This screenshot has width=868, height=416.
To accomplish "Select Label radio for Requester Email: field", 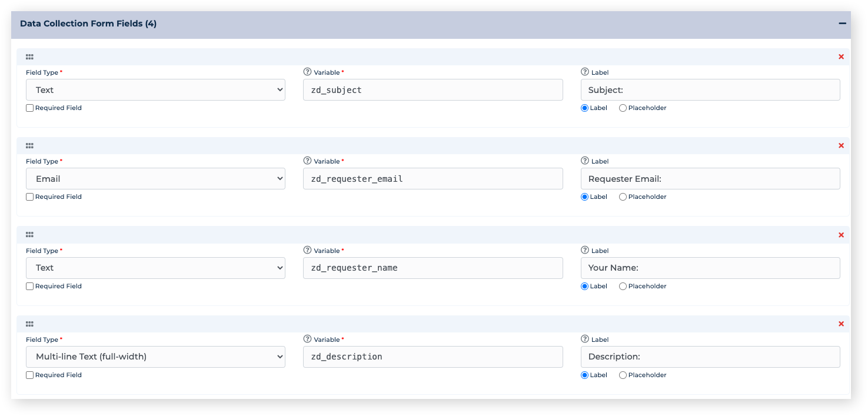I will 585,197.
